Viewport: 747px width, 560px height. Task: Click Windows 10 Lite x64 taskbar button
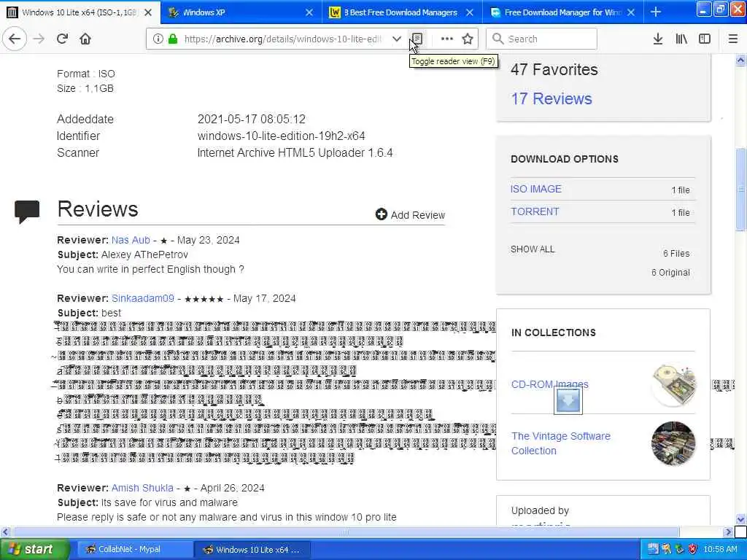(x=252, y=550)
